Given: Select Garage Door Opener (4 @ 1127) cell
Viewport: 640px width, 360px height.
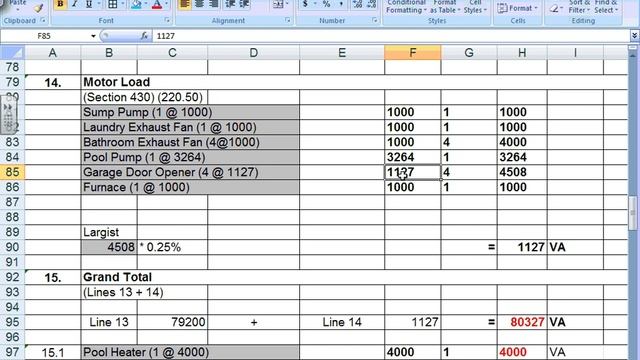Looking at the screenshot, I should point(190,172).
